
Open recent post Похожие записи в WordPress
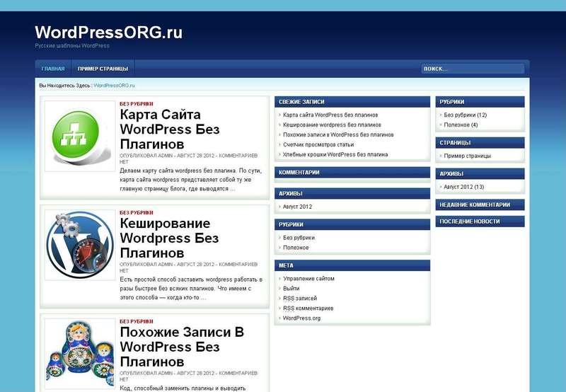tap(338, 134)
